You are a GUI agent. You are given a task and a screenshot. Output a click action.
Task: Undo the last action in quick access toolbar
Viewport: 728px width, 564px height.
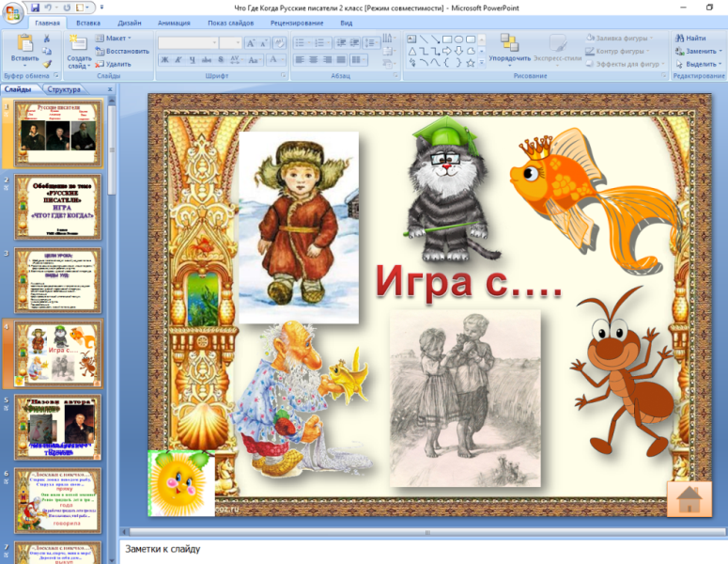click(x=48, y=8)
